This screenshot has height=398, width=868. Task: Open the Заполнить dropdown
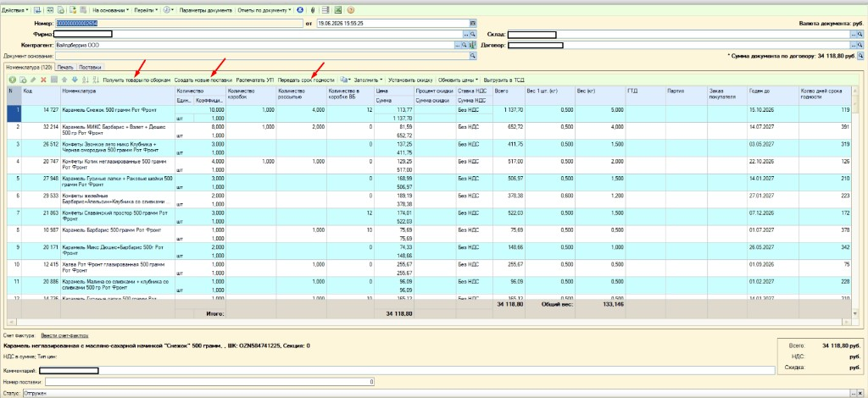368,80
